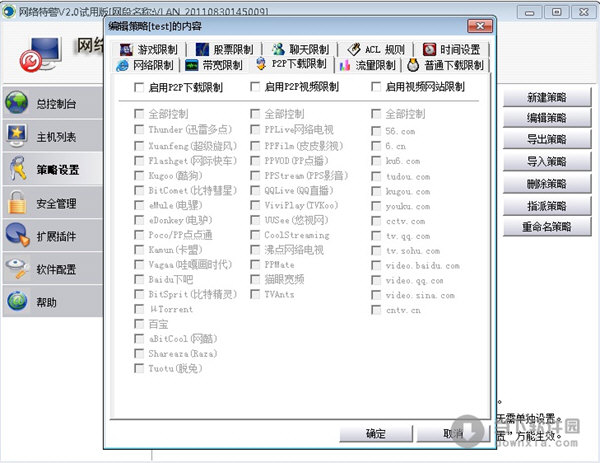Image resolution: width=600 pixels, height=463 pixels.
Task: Check youku.com checkbox
Action: coord(376,206)
